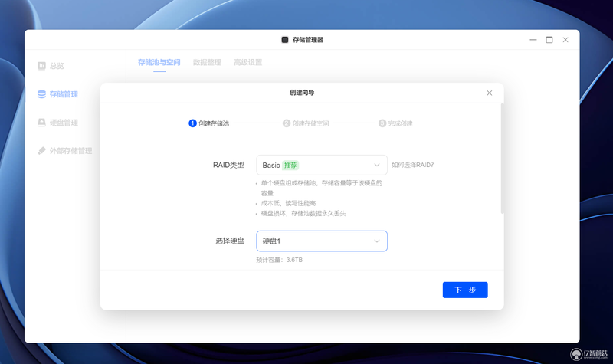Click the 成本低，读写性能高 note
Screen dimensions: 613x364
[x=288, y=203]
